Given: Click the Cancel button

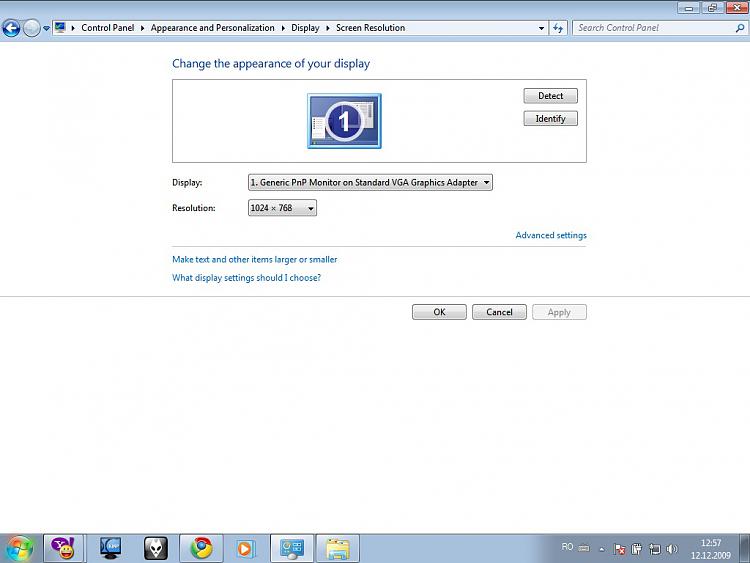Looking at the screenshot, I should coord(499,312).
